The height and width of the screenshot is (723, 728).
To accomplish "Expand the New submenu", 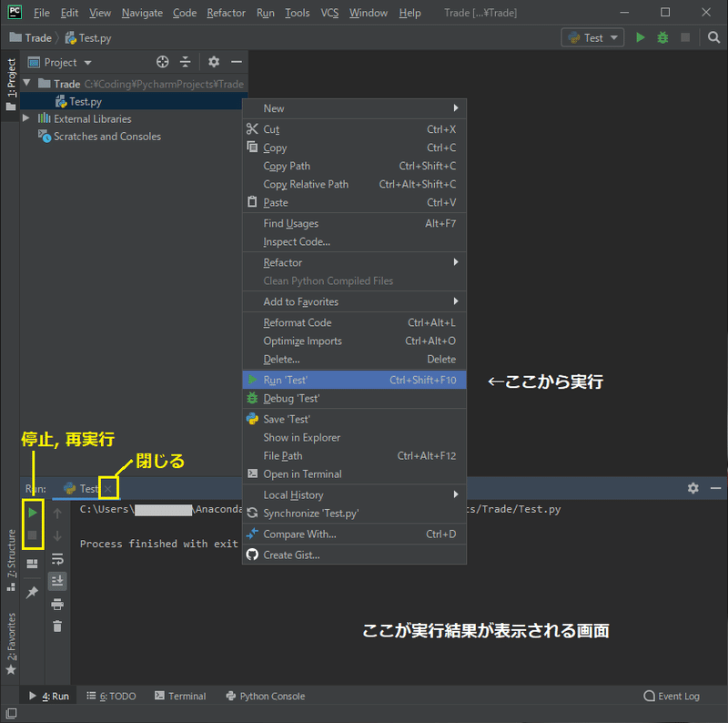I will pos(354,108).
